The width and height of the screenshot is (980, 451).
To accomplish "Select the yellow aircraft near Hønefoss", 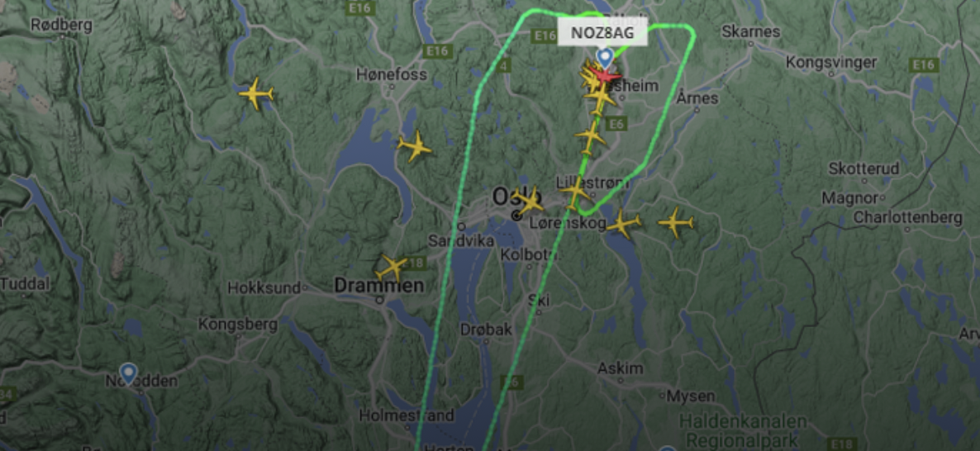I will [414, 147].
